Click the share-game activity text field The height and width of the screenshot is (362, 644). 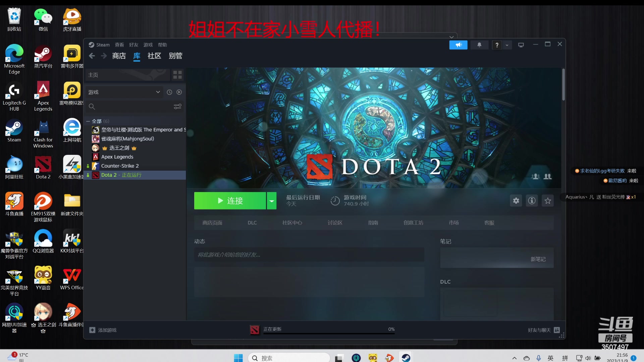click(309, 255)
